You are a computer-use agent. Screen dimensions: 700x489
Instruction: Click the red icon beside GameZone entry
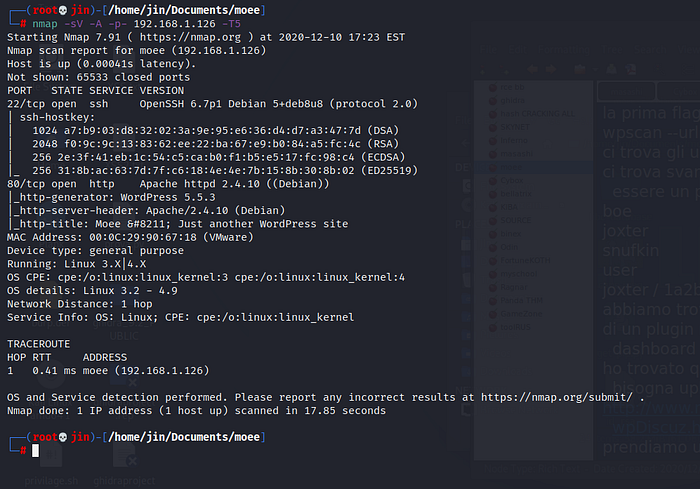491,312
